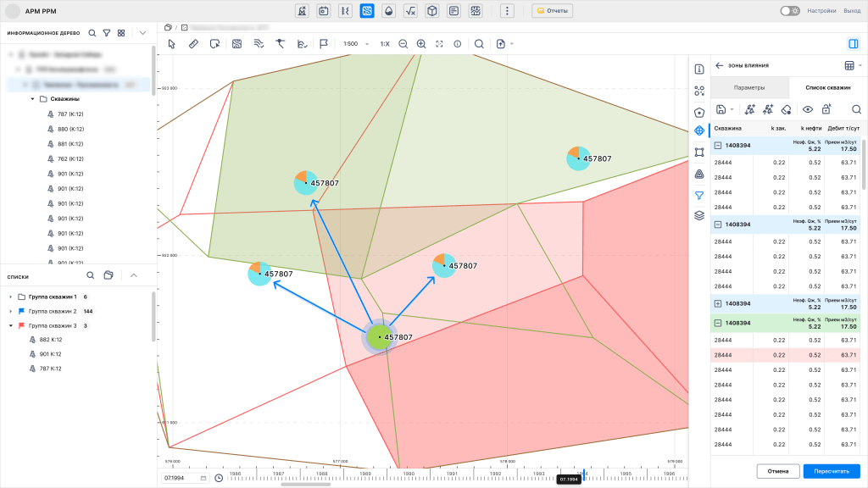Zoom out on the map
The height and width of the screenshot is (488, 868).
(x=403, y=43)
